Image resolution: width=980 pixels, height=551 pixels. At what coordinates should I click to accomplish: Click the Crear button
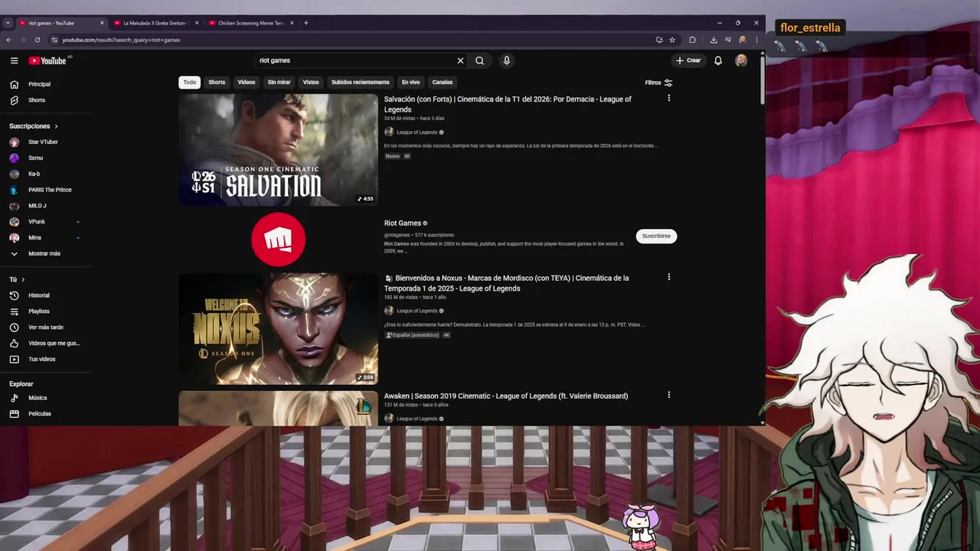(688, 60)
